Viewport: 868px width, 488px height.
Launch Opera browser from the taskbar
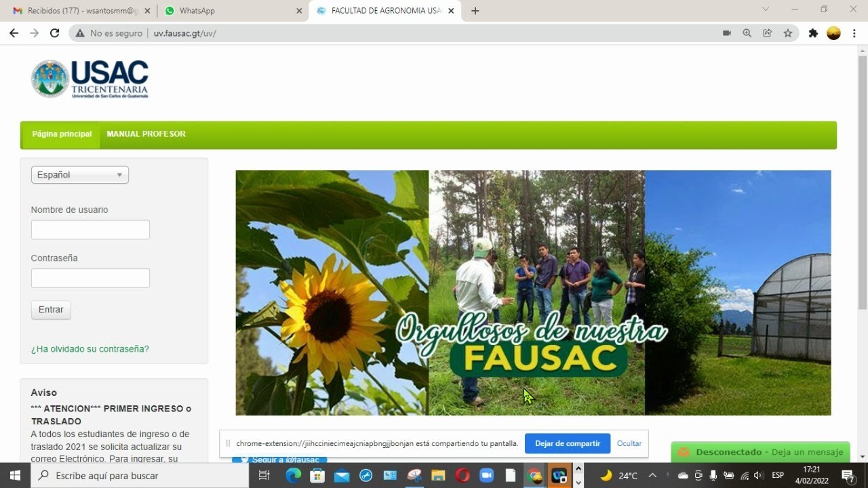pyautogui.click(x=462, y=475)
